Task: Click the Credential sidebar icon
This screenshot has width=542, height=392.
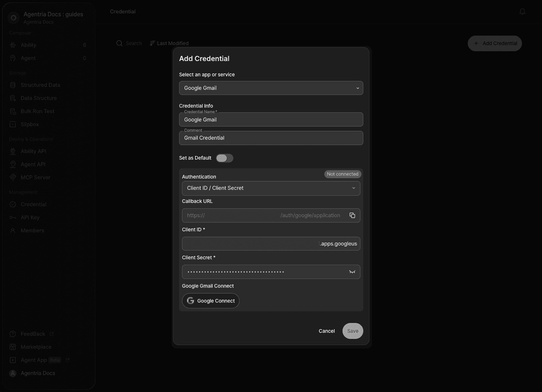Action: [13, 204]
